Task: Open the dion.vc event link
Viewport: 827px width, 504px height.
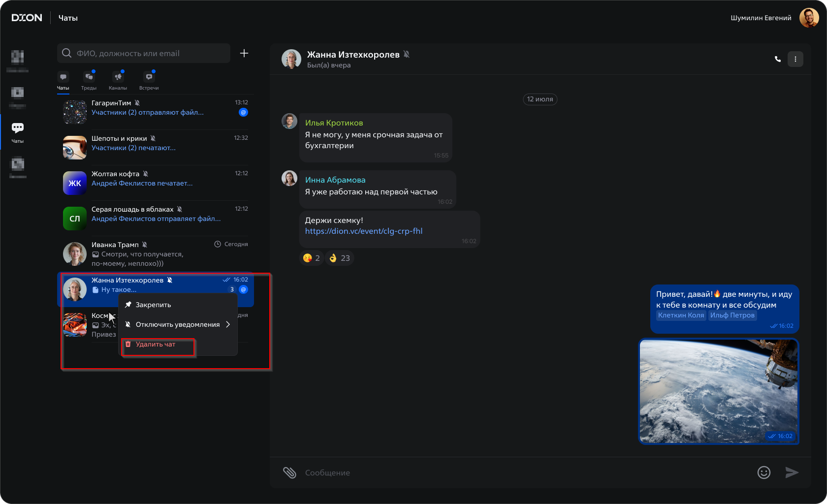Action: (x=363, y=231)
